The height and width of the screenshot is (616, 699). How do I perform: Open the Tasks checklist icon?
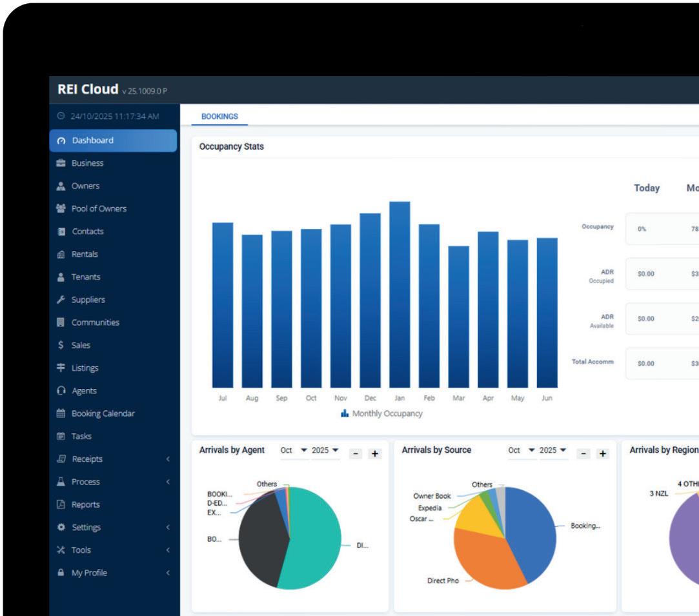pyautogui.click(x=61, y=436)
